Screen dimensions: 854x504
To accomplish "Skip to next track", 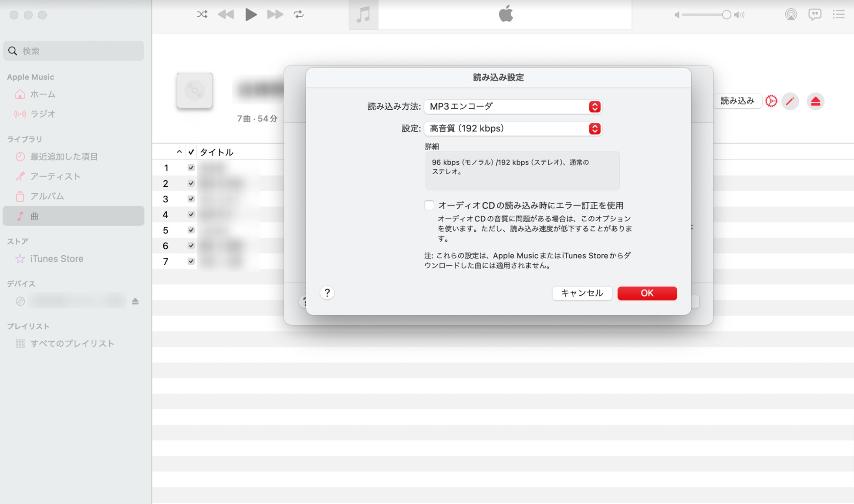I will point(275,15).
